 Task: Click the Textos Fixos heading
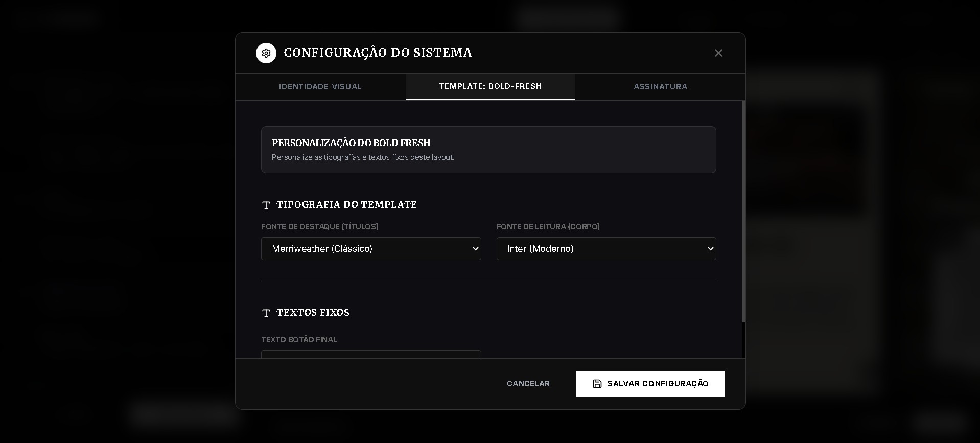click(313, 313)
